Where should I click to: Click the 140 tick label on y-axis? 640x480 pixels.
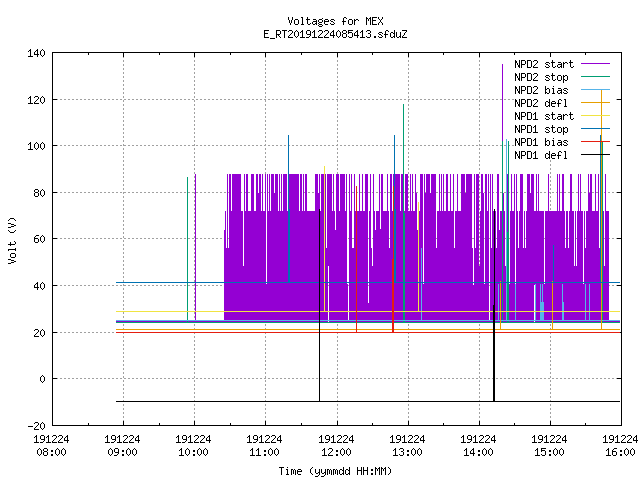(36, 53)
